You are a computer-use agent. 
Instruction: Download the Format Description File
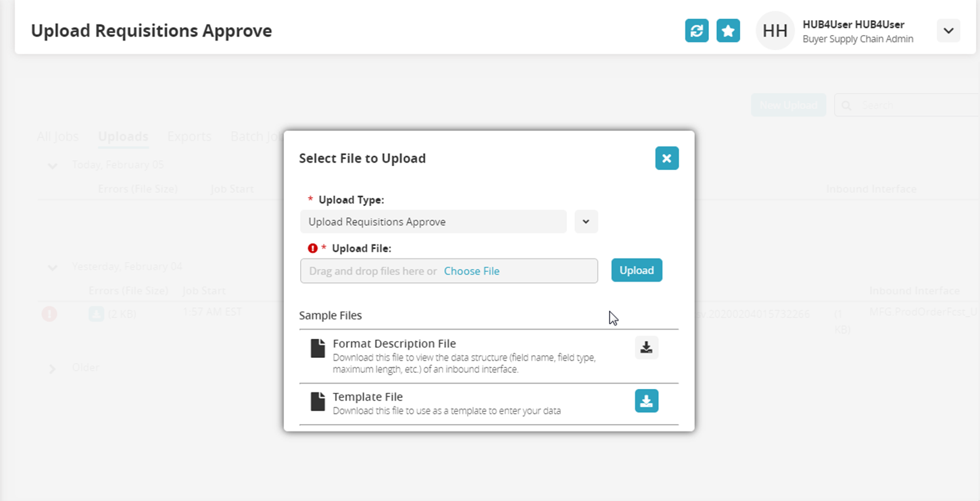click(646, 347)
